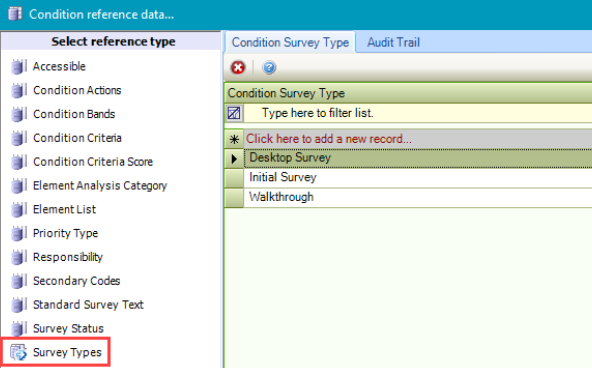Screen dimensions: 592x368
Task: Click the new record asterisk row header
Action: 234,139
